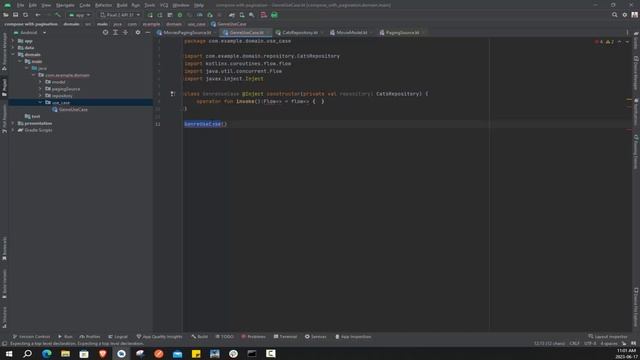Click the Save All toolbar icon
The height and width of the screenshot is (360, 640).
(16, 15)
